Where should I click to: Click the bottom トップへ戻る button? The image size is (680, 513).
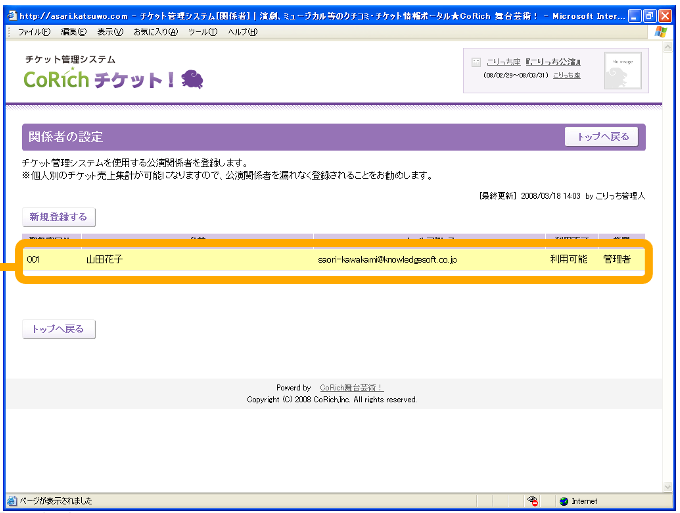(x=59, y=328)
